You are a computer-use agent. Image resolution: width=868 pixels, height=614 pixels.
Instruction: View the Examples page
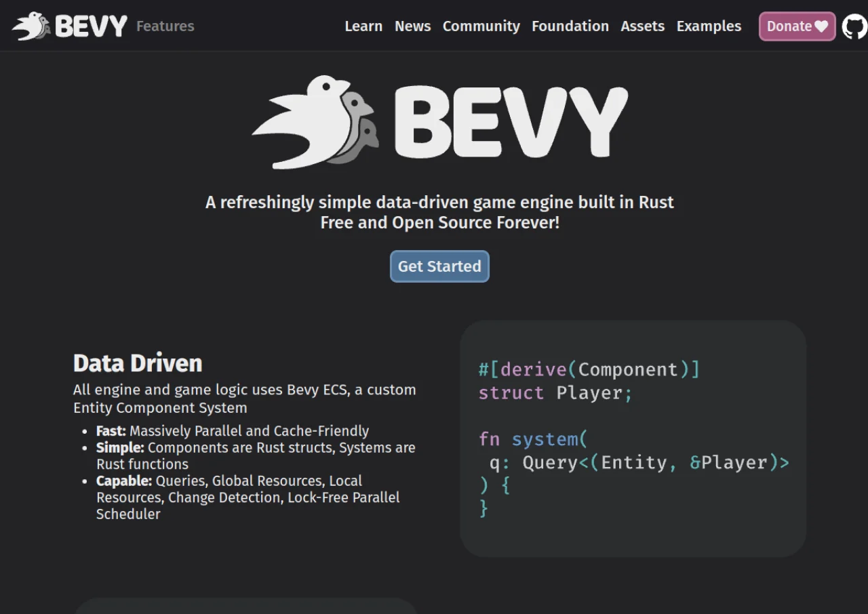click(709, 26)
